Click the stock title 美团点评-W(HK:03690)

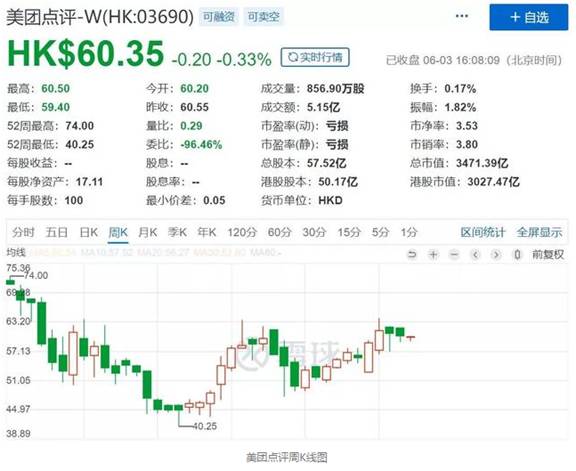[100, 17]
